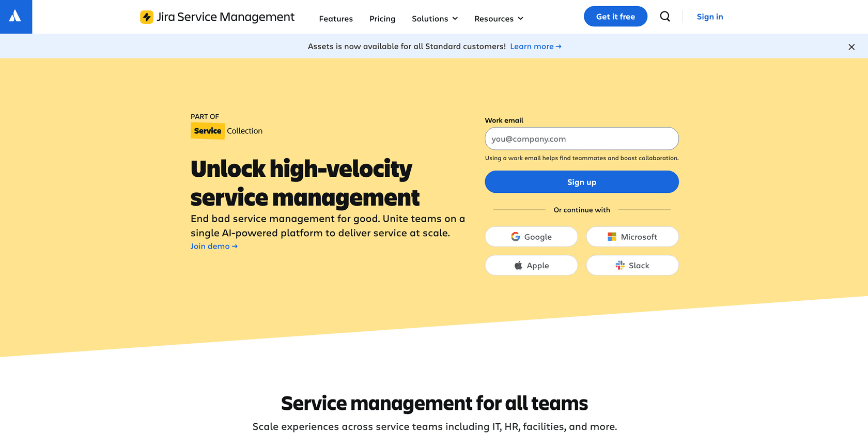Viewport: 868px width, 446px height.
Task: Continue with Microsoft
Action: point(632,237)
